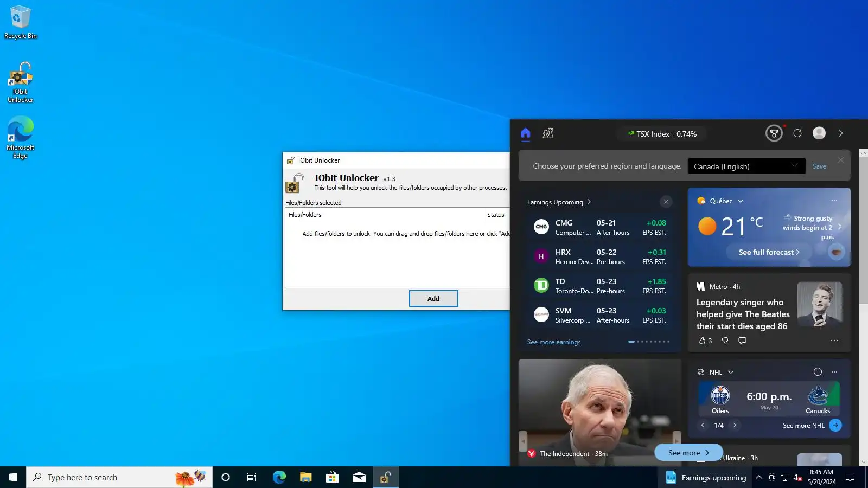Click the Earnings upcoming taskbar widget
The height and width of the screenshot is (488, 868).
coord(705,477)
